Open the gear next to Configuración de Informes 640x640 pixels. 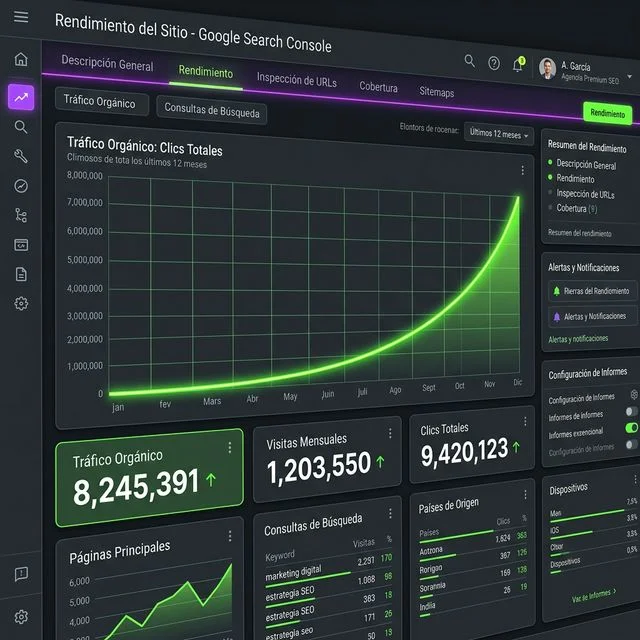634,394
